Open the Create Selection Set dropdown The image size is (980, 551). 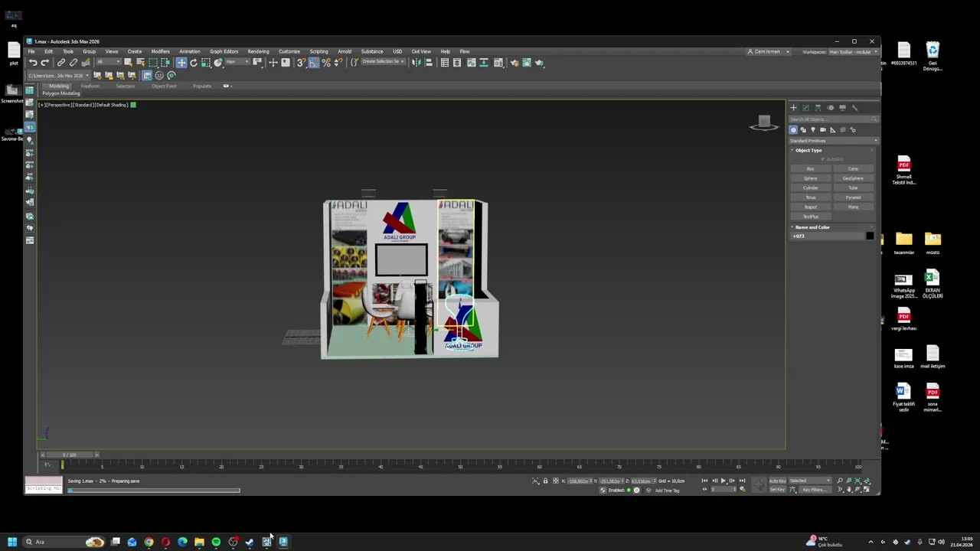click(384, 61)
